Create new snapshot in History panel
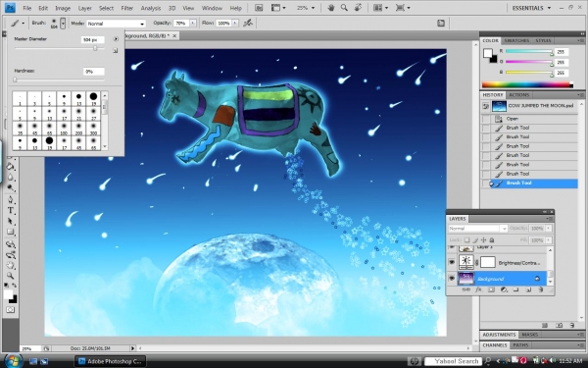 pyautogui.click(x=559, y=325)
